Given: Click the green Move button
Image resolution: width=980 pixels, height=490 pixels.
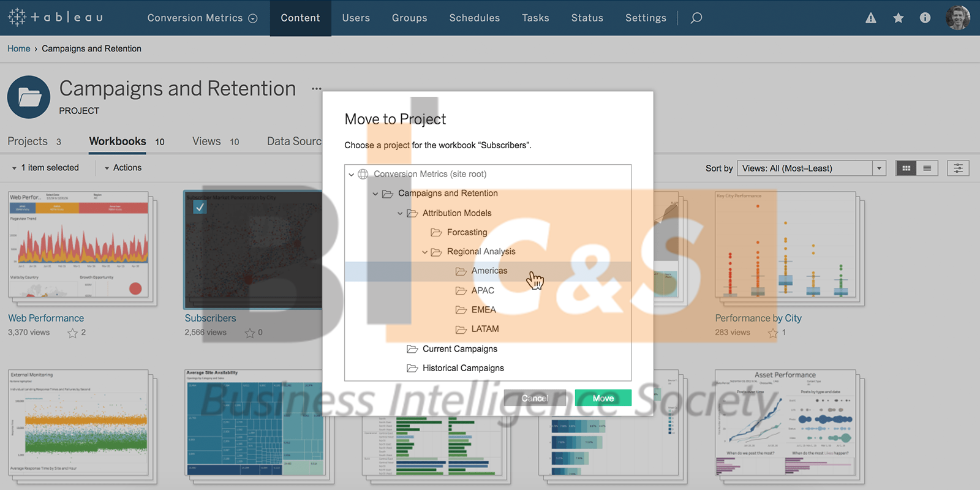Looking at the screenshot, I should pos(603,398).
